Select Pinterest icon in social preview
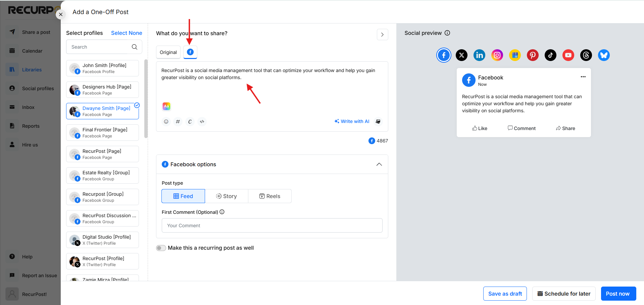644x305 pixels. pos(533,55)
